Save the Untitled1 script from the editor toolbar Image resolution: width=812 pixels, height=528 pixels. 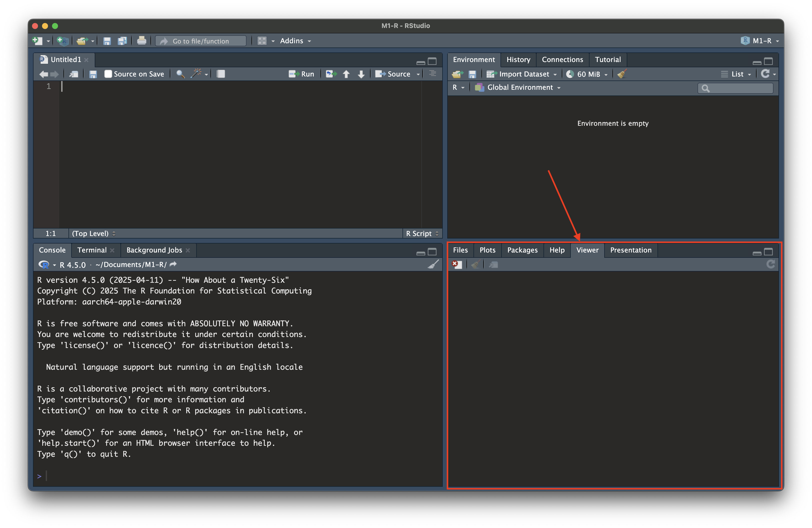tap(93, 74)
